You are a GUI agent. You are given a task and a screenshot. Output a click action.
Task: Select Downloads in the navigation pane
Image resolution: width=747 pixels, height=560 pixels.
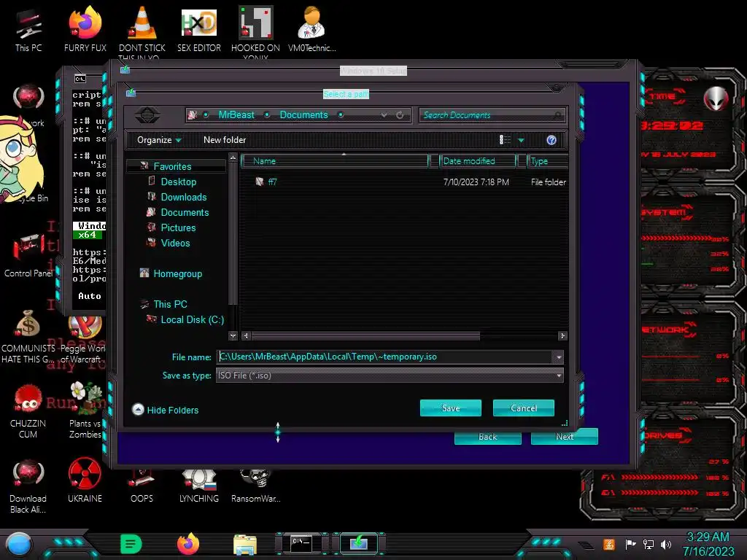183,197
